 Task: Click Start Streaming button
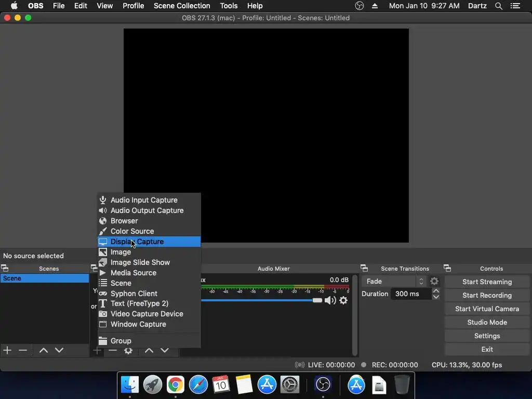click(487, 282)
